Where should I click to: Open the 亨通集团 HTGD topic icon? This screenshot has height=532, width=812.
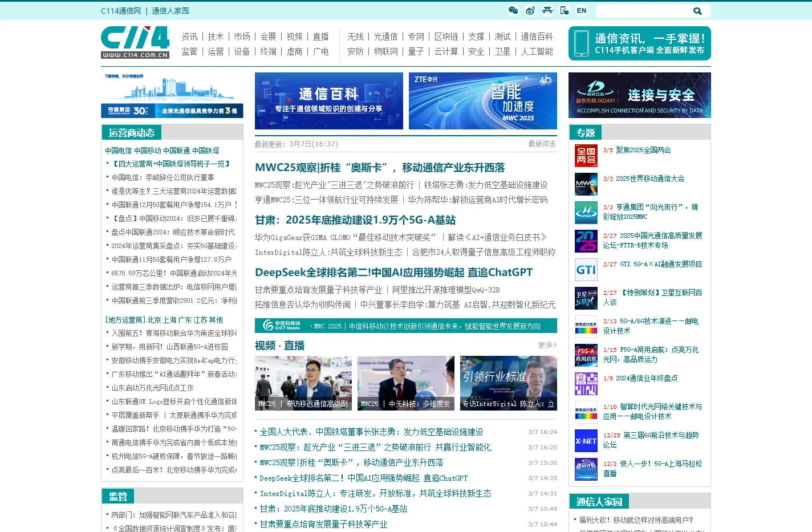pyautogui.click(x=586, y=213)
